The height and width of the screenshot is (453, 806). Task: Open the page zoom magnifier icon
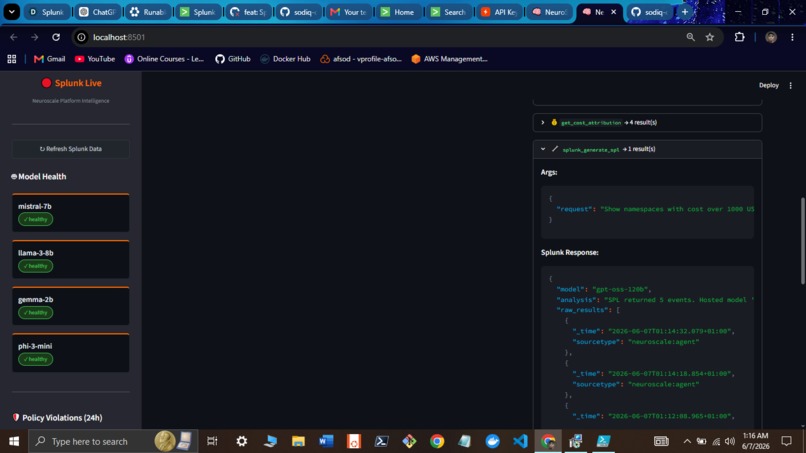690,37
